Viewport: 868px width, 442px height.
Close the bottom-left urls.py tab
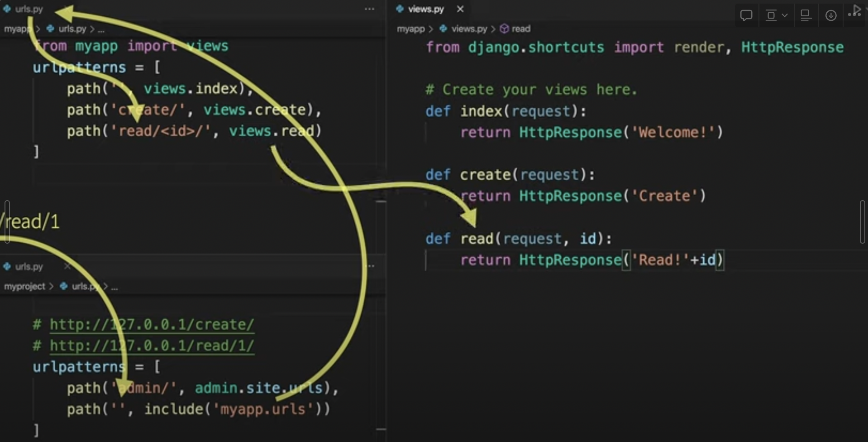tap(67, 266)
